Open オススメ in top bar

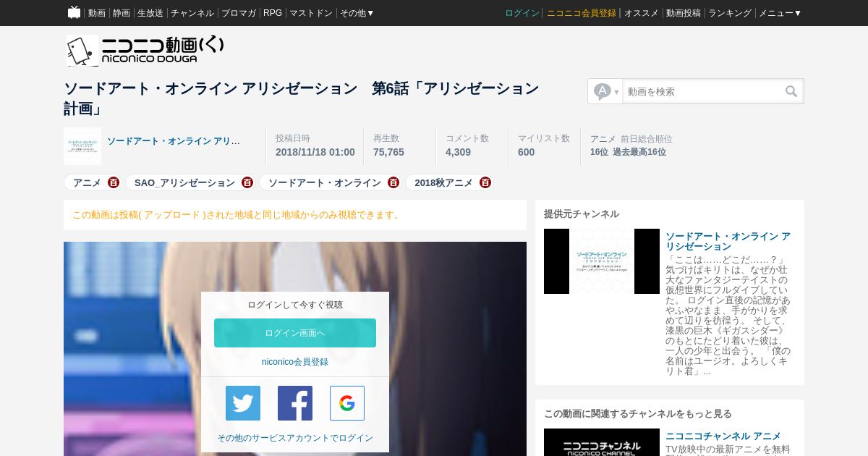642,13
